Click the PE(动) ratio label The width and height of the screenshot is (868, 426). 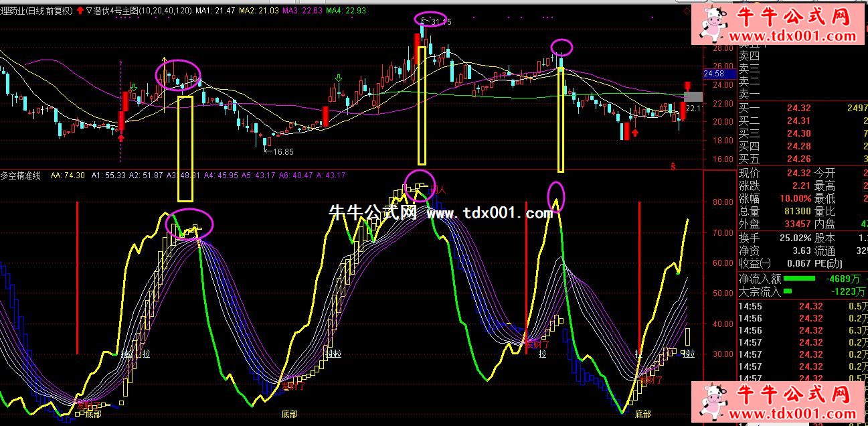[829, 263]
